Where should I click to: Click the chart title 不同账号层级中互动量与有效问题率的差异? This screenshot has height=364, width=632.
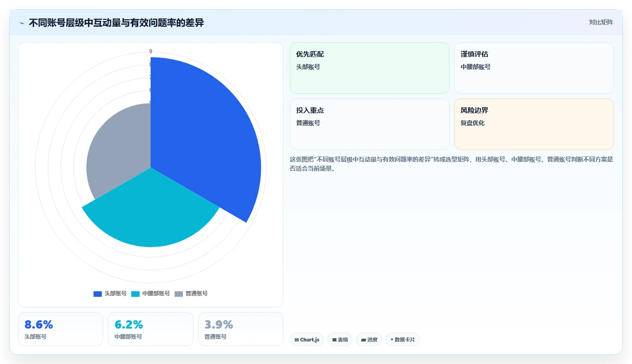116,23
